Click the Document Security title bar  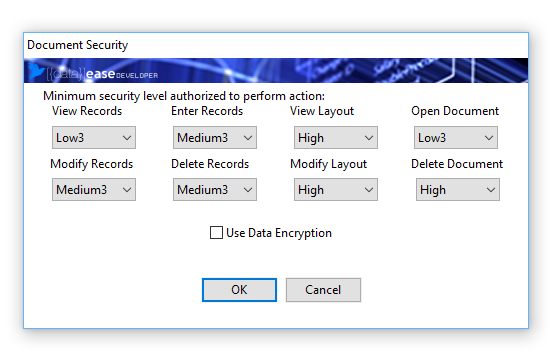276,45
